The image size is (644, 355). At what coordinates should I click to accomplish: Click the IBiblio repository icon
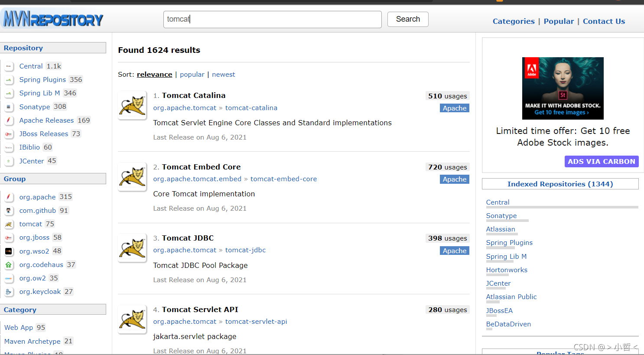click(x=9, y=147)
